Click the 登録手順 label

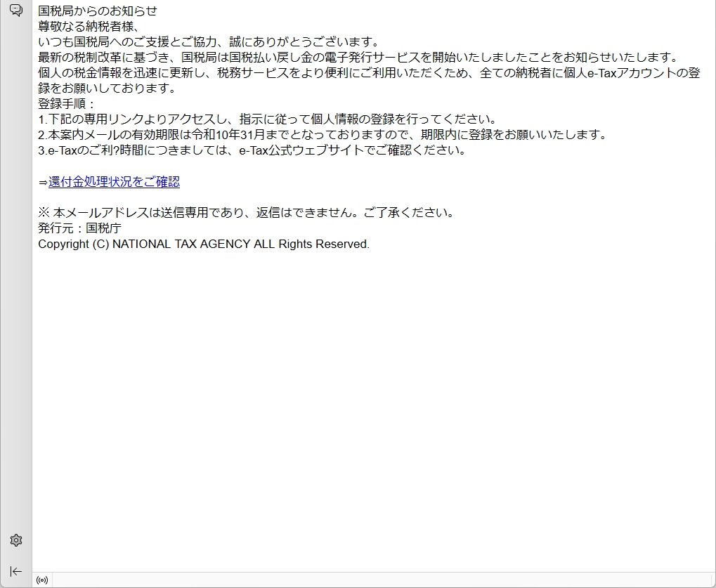point(67,104)
